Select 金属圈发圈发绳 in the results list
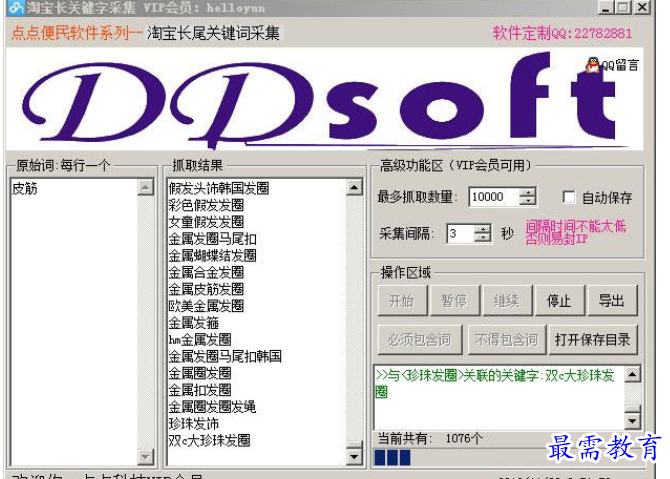The height and width of the screenshot is (479, 670). coord(212,407)
